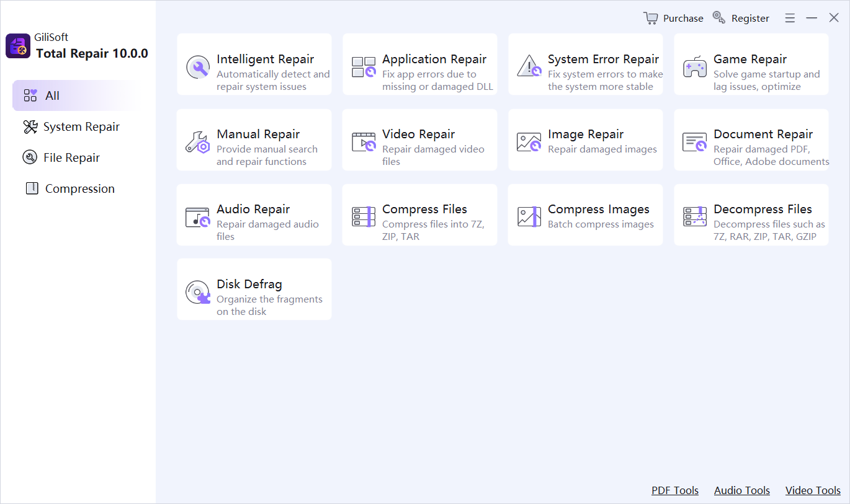Click the System Repair tools icon in sidebar
Screen dimensions: 850x504
click(30, 126)
